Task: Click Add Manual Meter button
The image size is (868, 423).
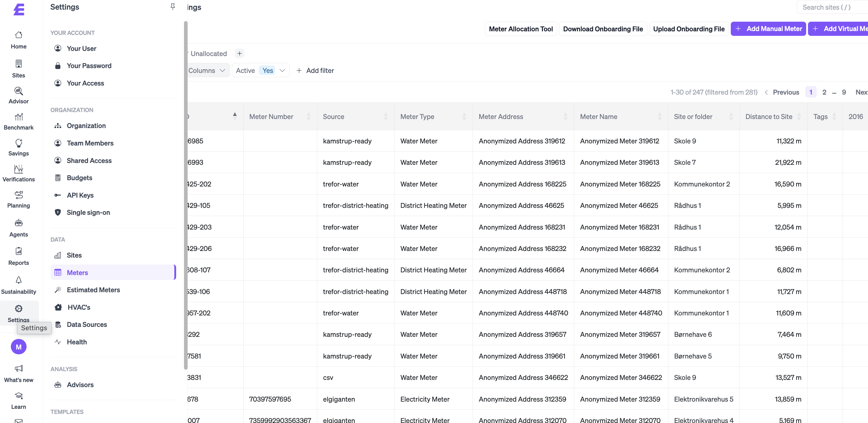Action: (768, 29)
